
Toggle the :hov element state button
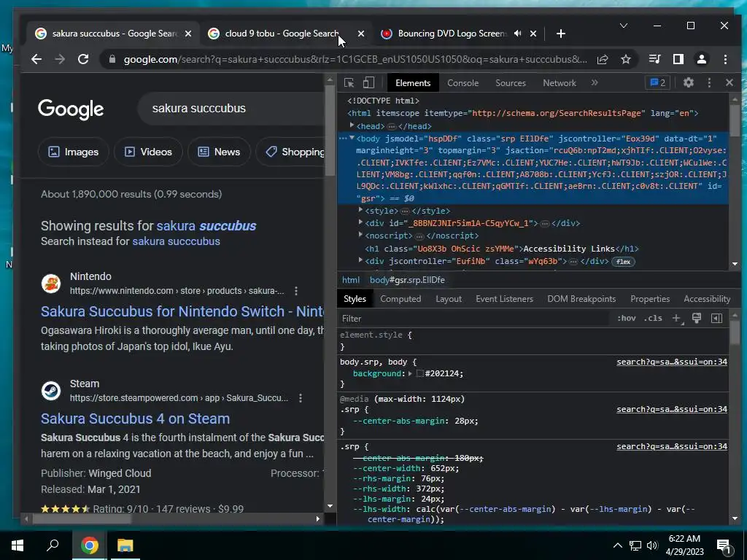(x=626, y=318)
